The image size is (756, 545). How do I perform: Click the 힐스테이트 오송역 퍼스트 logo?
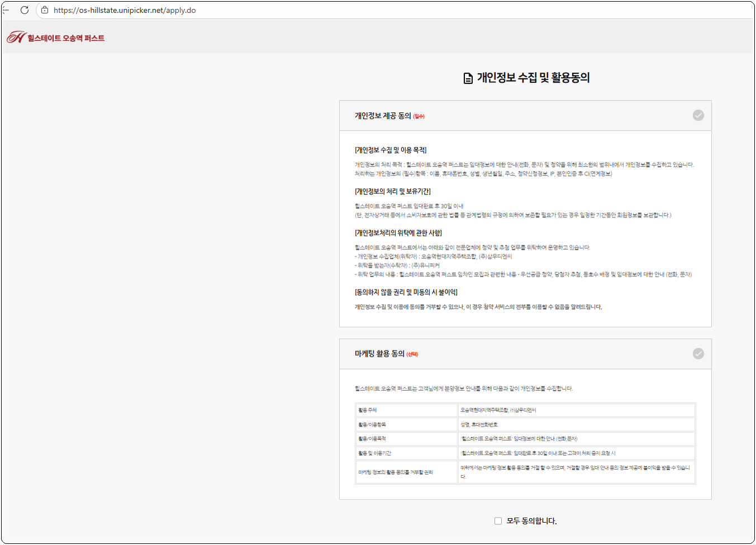point(55,37)
